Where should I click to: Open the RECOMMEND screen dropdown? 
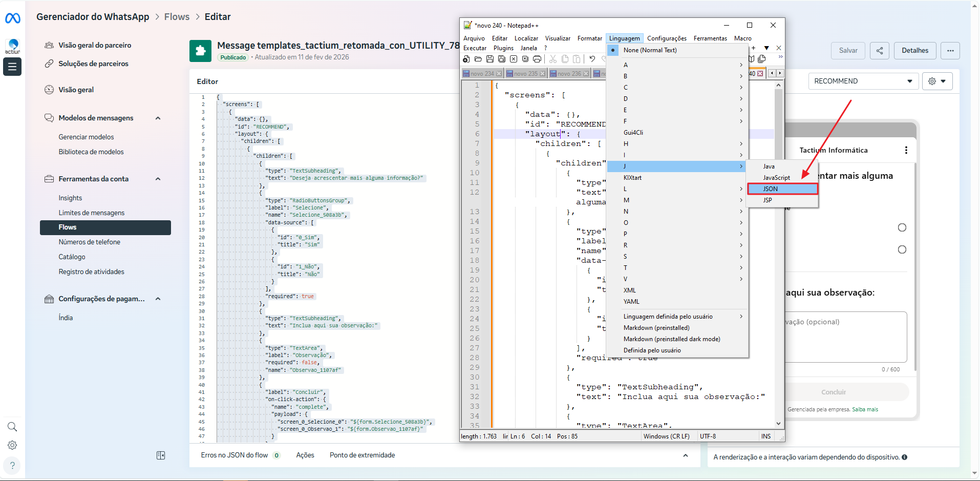(863, 81)
